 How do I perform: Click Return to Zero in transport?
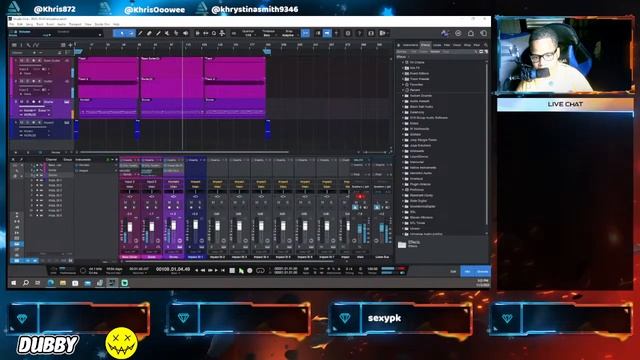(x=223, y=270)
